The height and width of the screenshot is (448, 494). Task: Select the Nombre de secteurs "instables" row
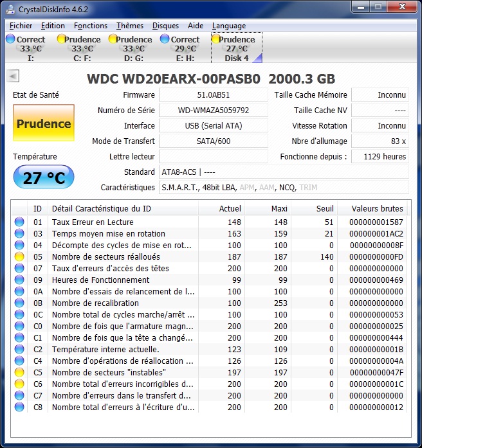[x=209, y=372]
